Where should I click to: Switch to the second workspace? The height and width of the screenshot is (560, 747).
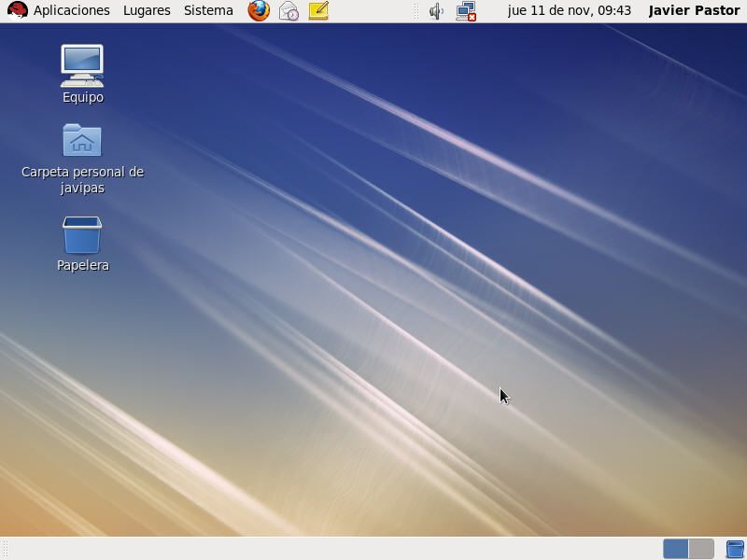pyautogui.click(x=701, y=549)
